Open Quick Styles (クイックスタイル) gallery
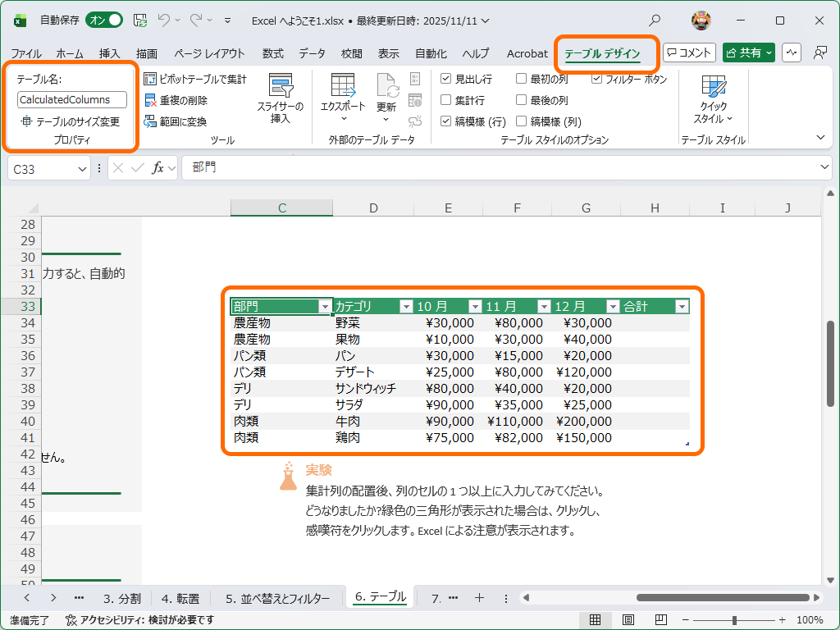The height and width of the screenshot is (630, 840). click(x=713, y=99)
